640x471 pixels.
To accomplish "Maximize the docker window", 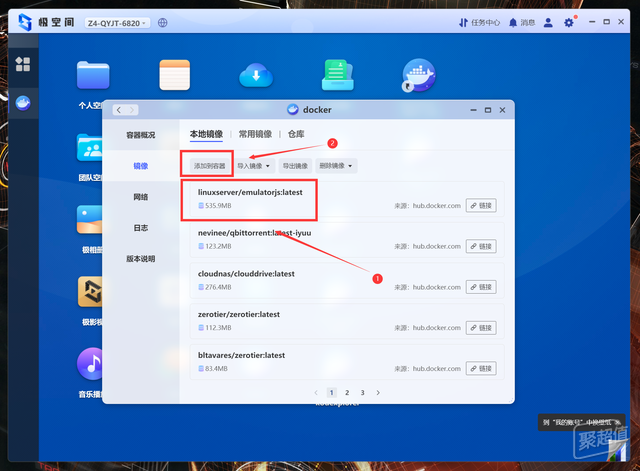I will [x=488, y=110].
